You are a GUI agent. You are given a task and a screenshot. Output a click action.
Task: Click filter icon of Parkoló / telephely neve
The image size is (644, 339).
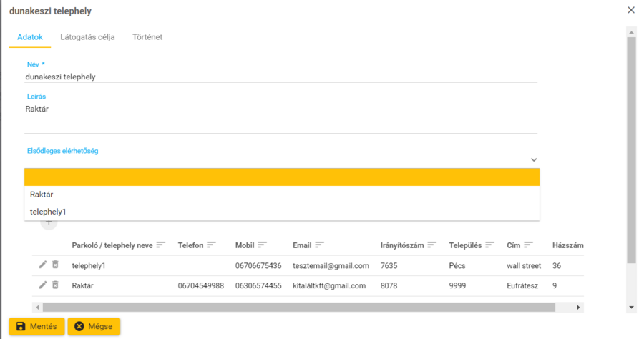(x=161, y=245)
